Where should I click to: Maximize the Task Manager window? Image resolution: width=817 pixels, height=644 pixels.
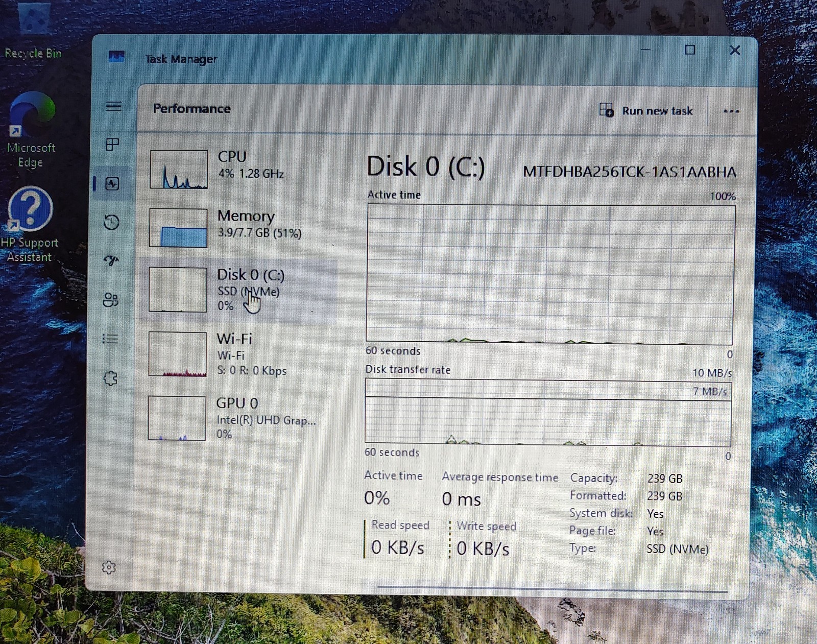[690, 50]
